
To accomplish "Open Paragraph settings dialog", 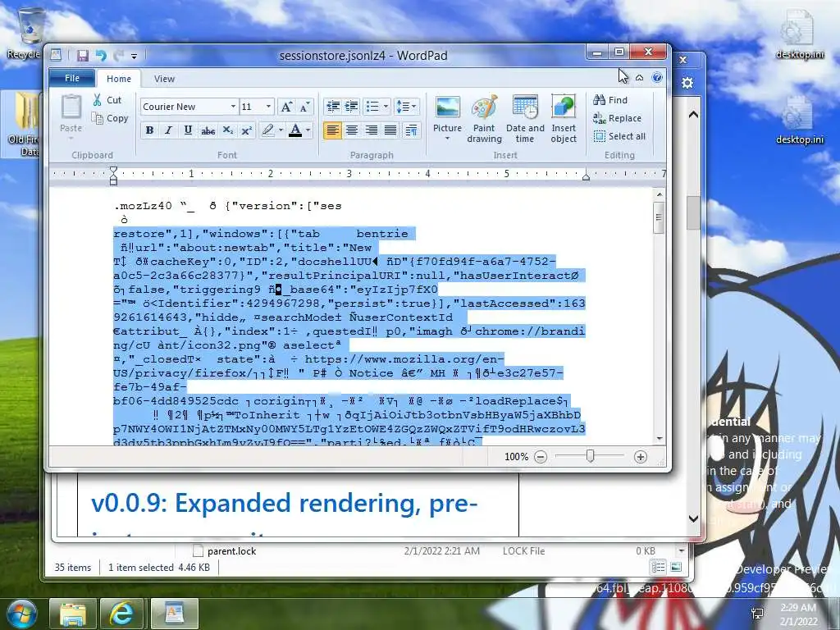I will pos(412,130).
